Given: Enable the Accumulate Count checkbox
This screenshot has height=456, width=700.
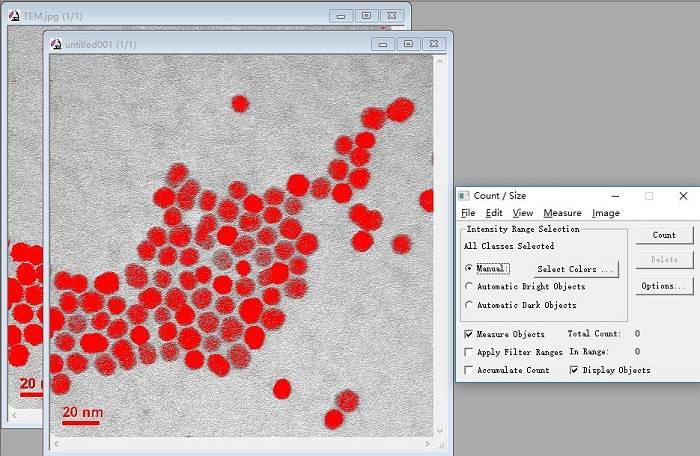Looking at the screenshot, I should pos(469,370).
